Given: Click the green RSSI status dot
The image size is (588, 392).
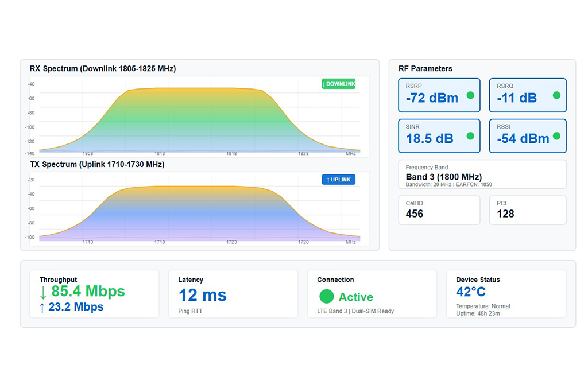Looking at the screenshot, I should click(x=556, y=137).
